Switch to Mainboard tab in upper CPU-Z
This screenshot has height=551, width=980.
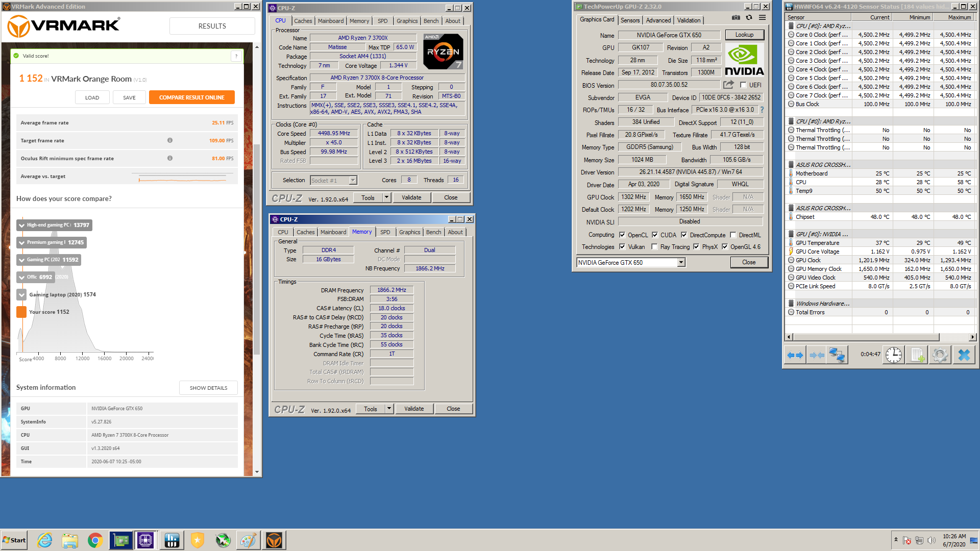331,21
